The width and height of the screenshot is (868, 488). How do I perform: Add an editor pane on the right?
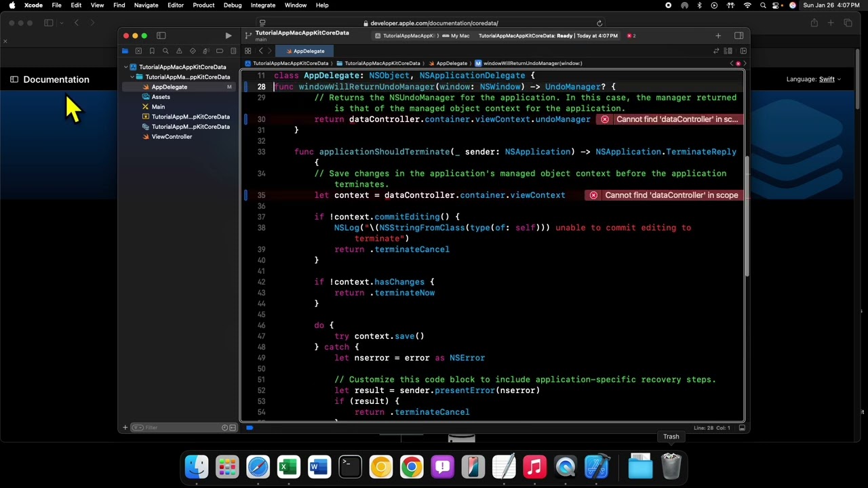tap(743, 51)
